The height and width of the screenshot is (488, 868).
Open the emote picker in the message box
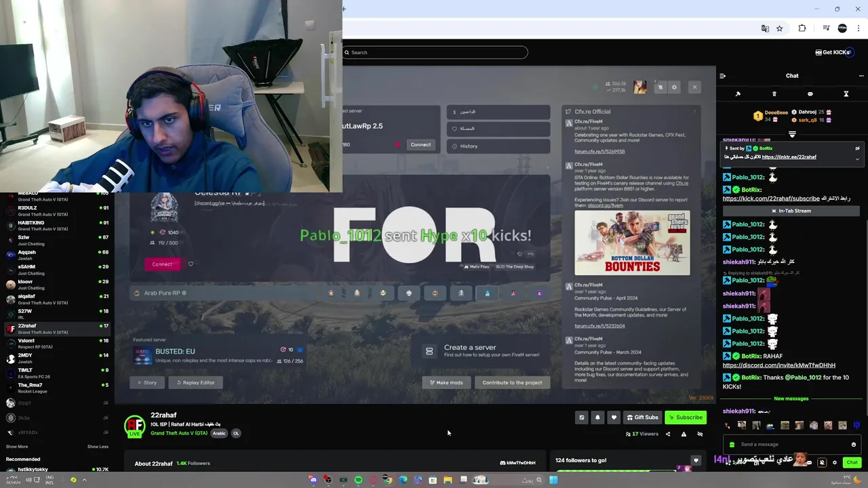tap(853, 445)
